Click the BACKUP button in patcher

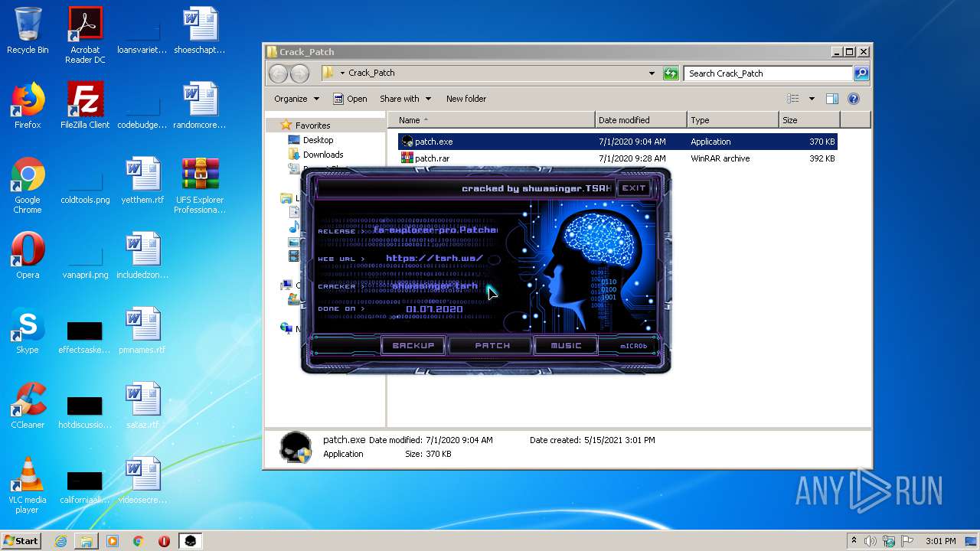(413, 346)
